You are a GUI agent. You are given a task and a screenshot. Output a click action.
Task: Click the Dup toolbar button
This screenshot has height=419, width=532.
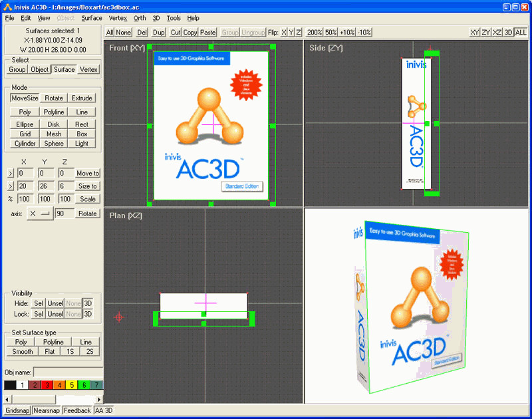(158, 33)
